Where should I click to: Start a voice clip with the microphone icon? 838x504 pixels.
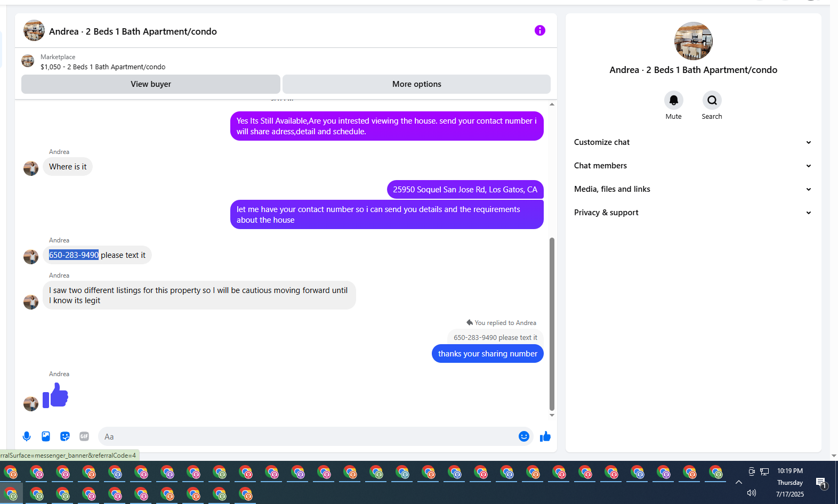click(x=27, y=436)
